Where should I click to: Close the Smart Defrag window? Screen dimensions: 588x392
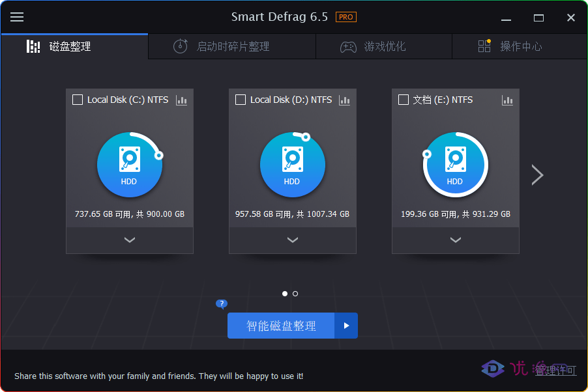pyautogui.click(x=571, y=18)
